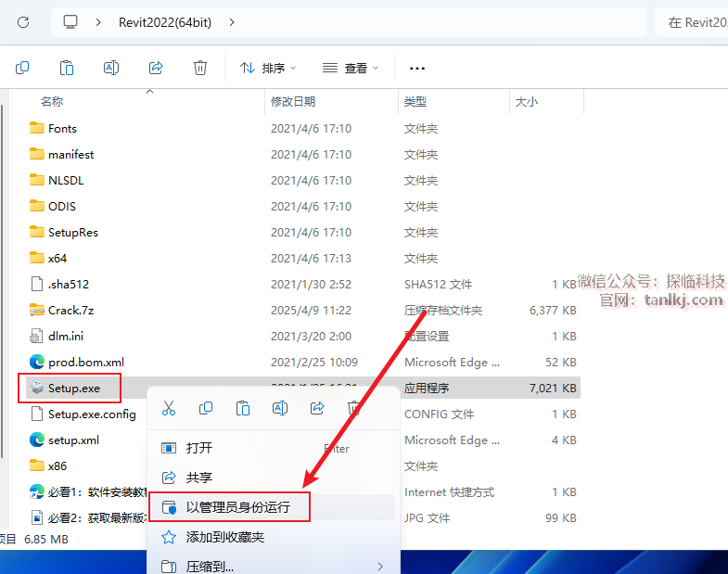This screenshot has height=574, width=728.
Task: Expand the 压缩到 submenu arrow
Action: tap(379, 566)
